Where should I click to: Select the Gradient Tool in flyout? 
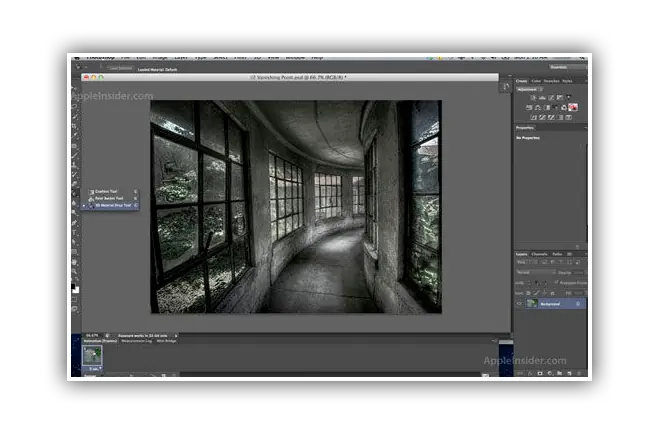[108, 190]
